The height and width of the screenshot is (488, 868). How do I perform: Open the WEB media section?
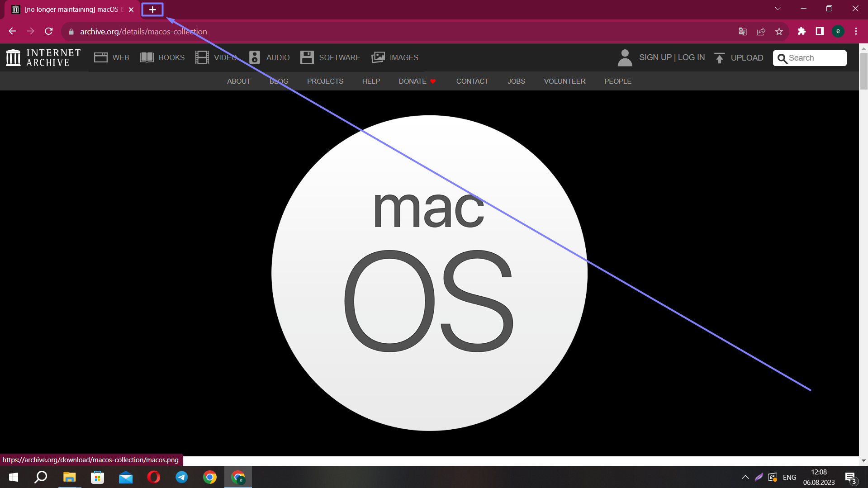(x=112, y=57)
